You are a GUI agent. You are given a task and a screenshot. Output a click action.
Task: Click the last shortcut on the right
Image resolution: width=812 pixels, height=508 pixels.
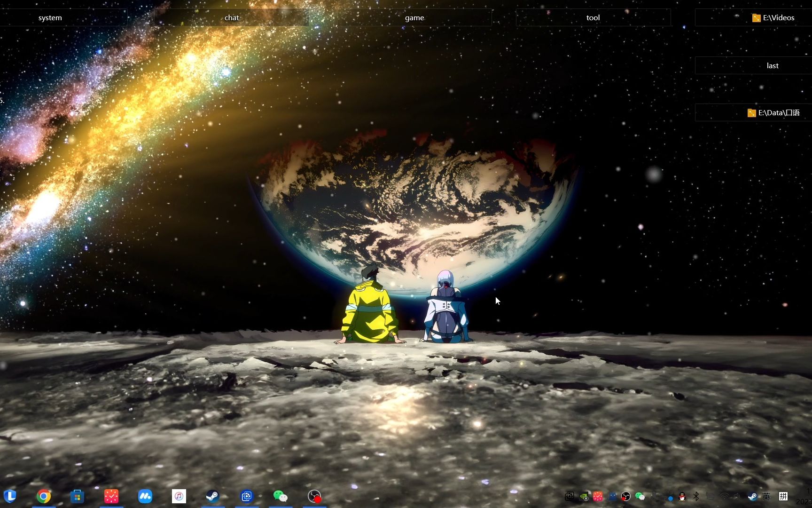773,65
